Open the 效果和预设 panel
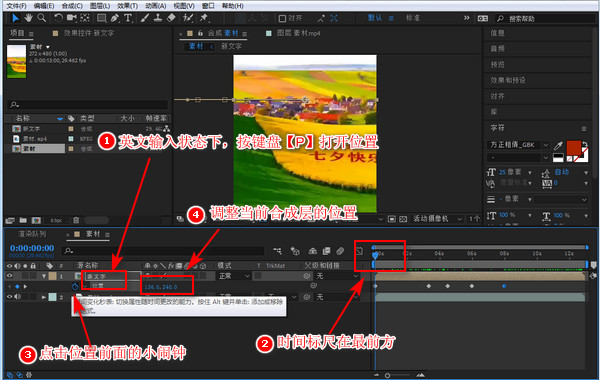Image resolution: width=600 pixels, height=380 pixels. point(508,80)
